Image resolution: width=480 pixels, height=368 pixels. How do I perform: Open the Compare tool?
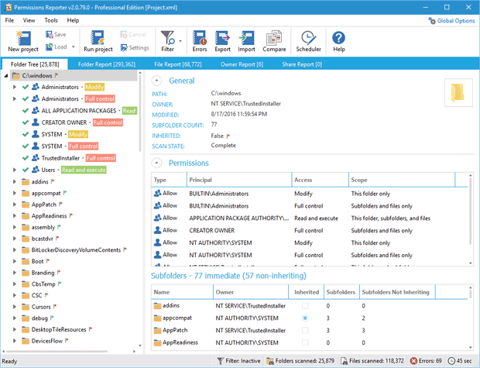[274, 38]
